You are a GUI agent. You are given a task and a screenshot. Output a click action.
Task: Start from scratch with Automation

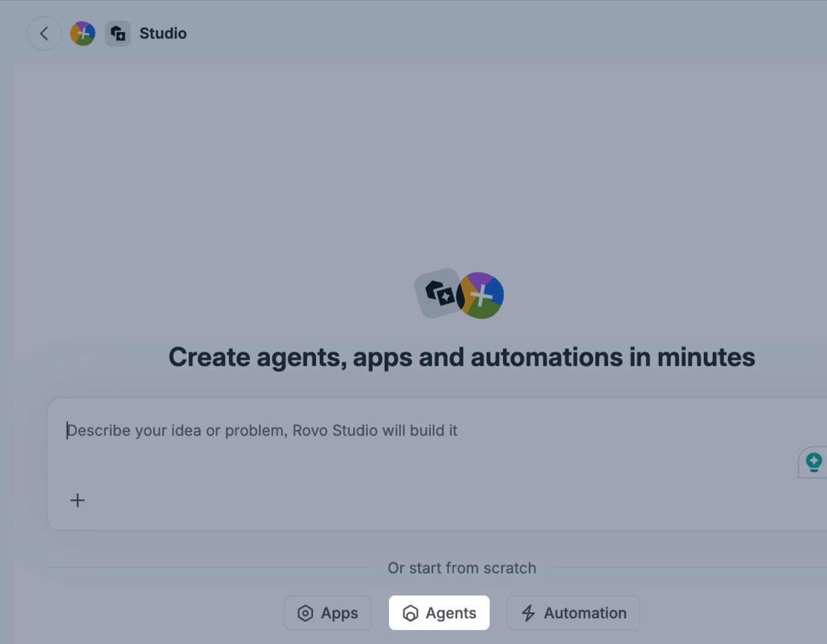573,613
